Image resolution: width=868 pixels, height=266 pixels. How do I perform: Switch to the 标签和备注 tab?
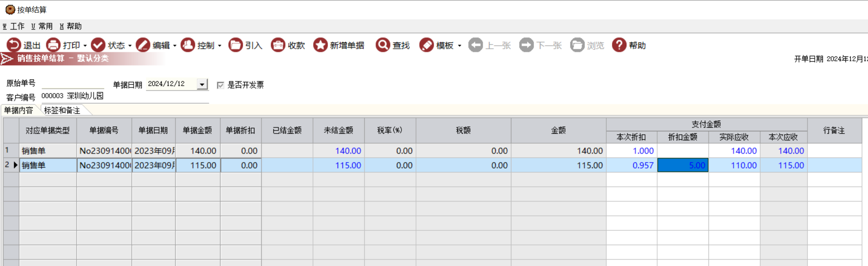tap(62, 110)
